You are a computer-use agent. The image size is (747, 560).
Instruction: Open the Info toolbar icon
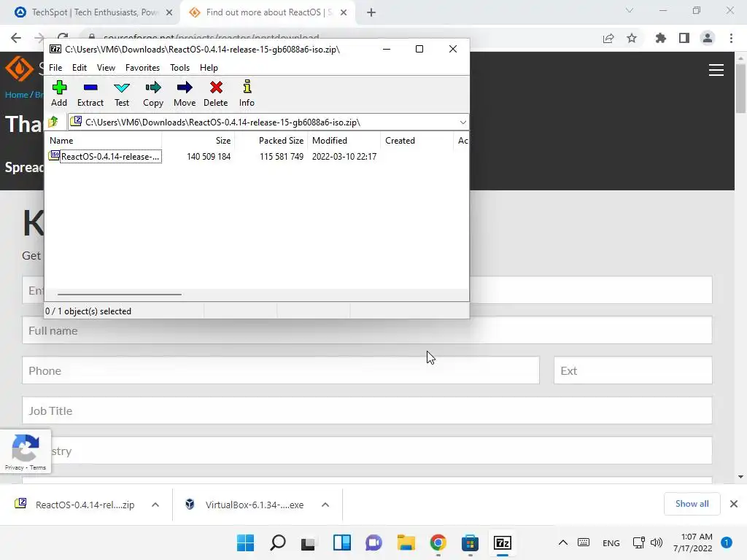[x=247, y=93]
